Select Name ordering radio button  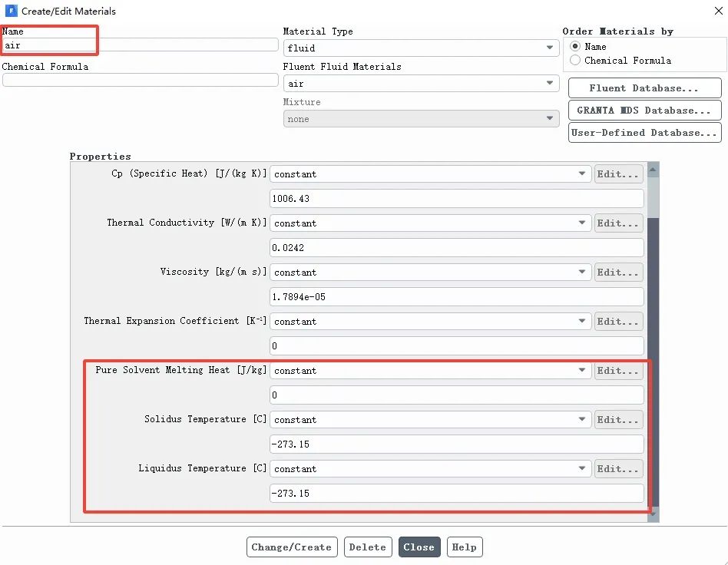tap(574, 46)
